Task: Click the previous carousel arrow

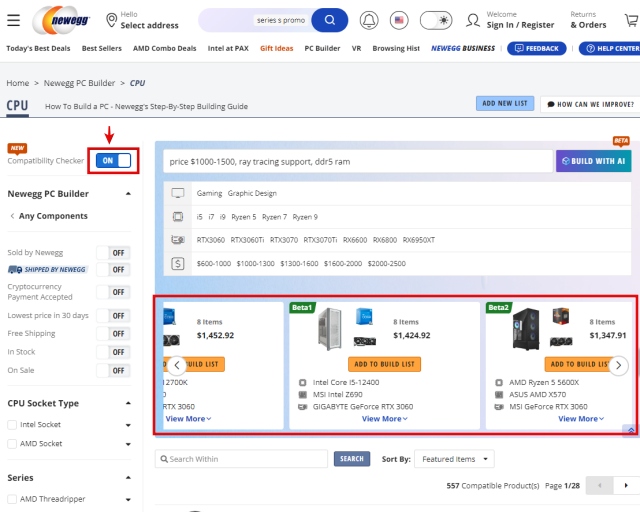Action: tap(177, 365)
